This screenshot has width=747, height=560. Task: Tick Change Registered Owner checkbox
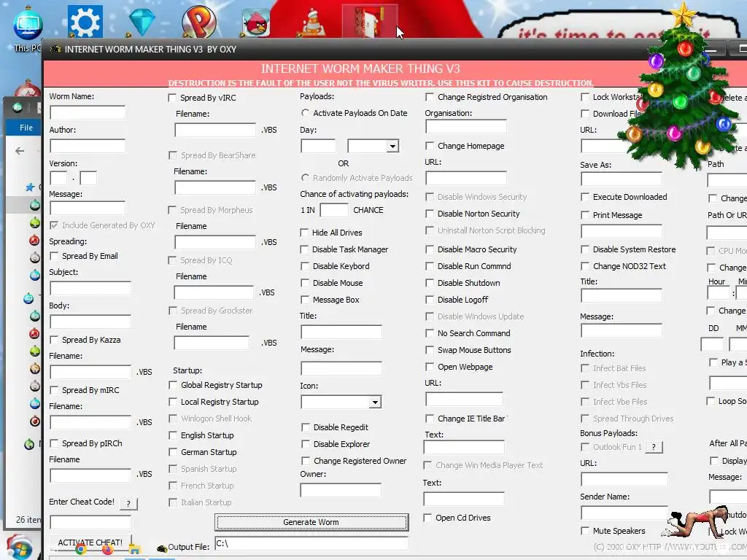(306, 461)
